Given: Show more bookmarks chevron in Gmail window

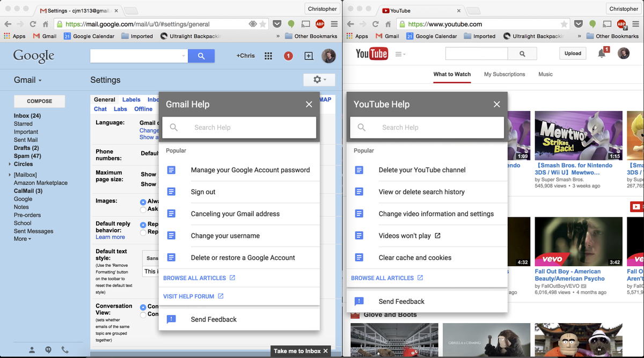Looking at the screenshot, I should 278,36.
